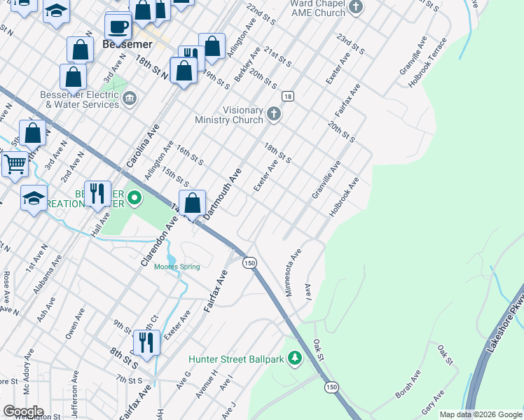Open the graduation cap school marker at top

click(57, 13)
